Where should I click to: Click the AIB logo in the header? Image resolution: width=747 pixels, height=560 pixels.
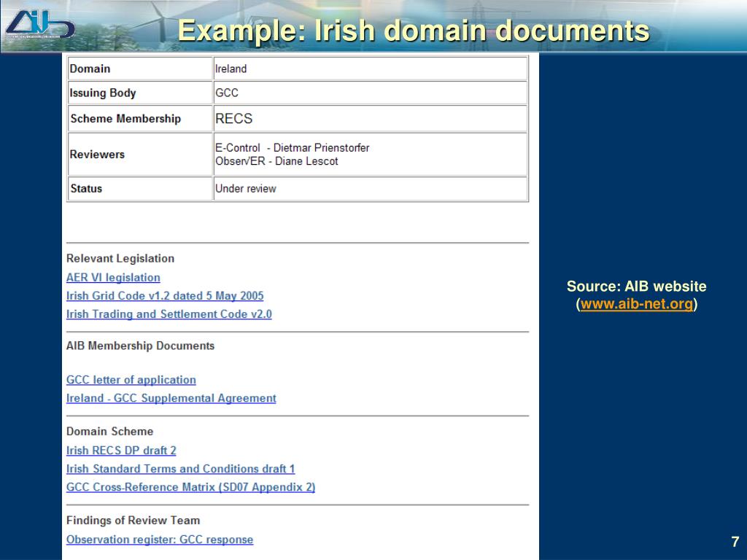pos(39,25)
